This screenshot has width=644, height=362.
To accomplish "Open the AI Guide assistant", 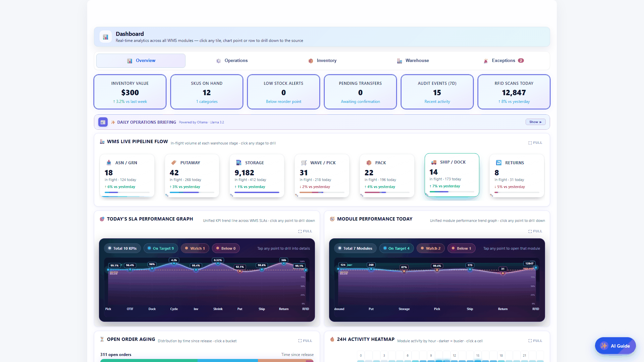I will click(x=615, y=346).
